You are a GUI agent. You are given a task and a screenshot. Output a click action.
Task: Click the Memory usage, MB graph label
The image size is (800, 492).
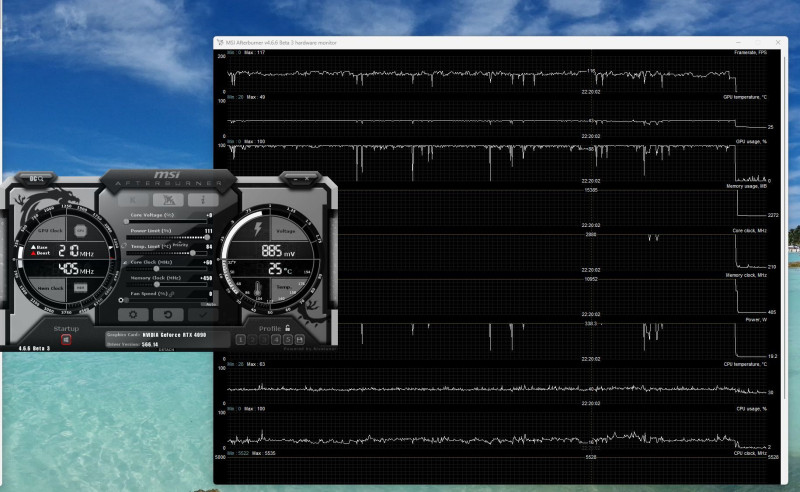746,187
